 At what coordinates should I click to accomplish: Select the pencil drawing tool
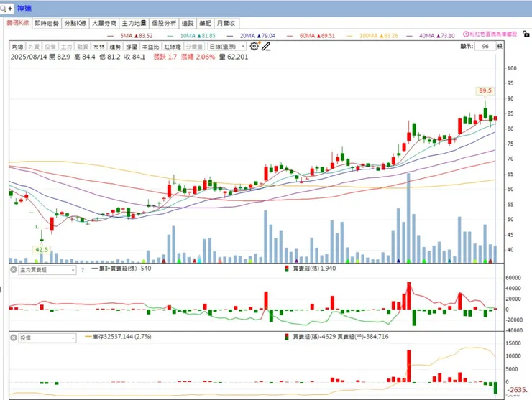click(266, 47)
